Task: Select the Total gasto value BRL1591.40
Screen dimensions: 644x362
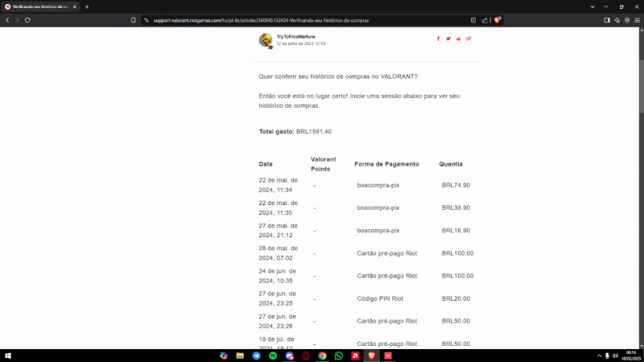Action: coord(314,132)
